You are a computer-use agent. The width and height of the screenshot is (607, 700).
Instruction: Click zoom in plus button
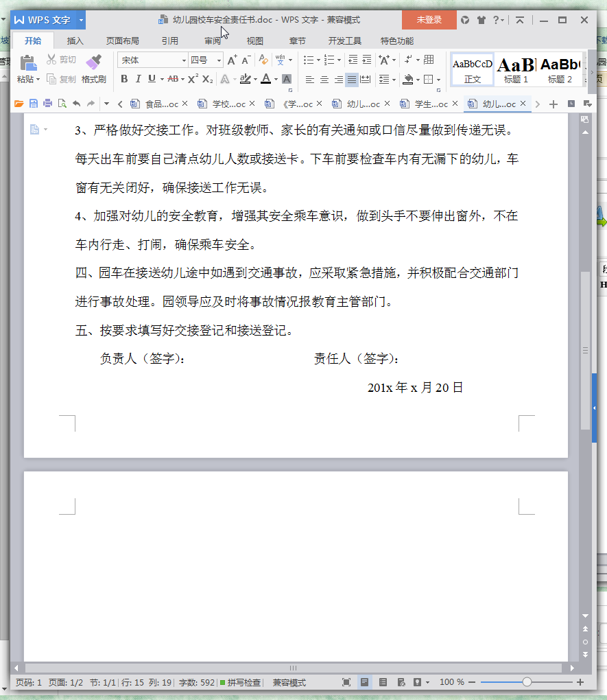[580, 681]
